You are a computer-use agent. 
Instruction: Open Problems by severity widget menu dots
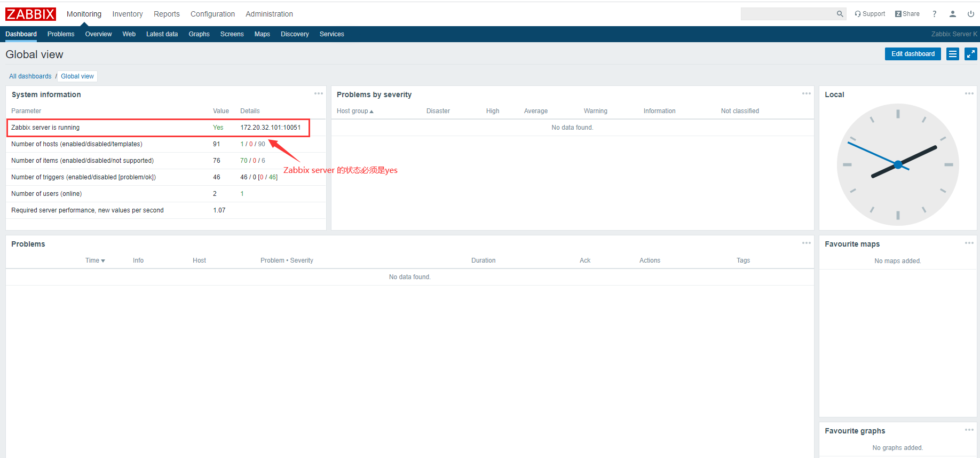click(807, 93)
